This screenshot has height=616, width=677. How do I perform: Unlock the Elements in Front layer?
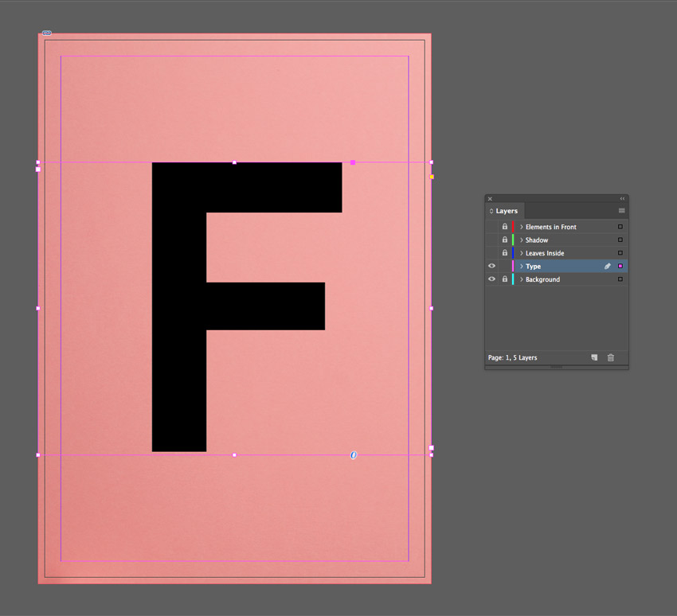point(504,227)
